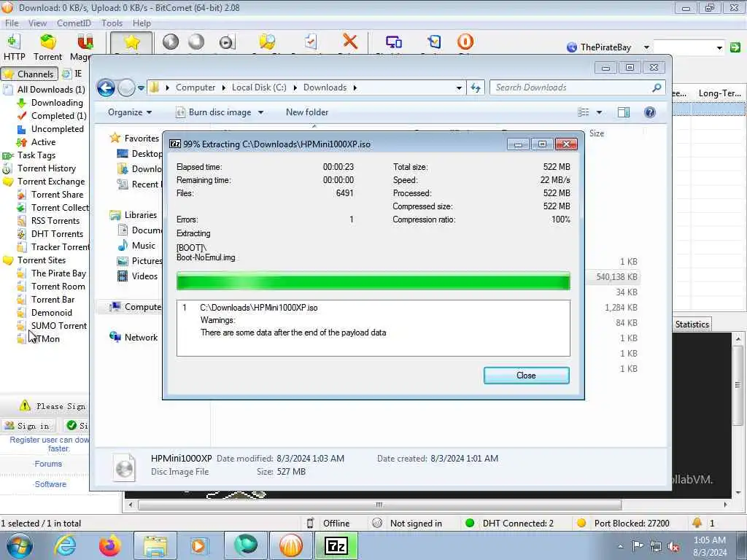Click the play start task icon in BitComet toolbar
Image resolution: width=747 pixels, height=560 pixels.
pos(171,42)
